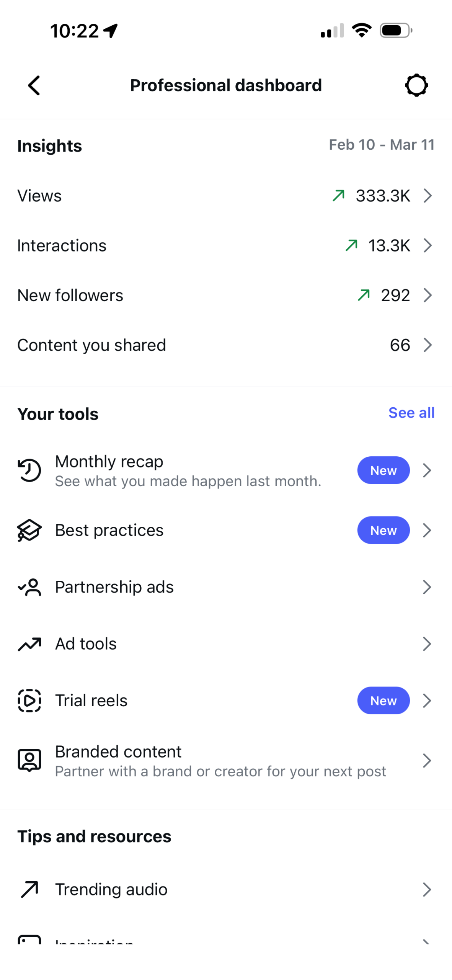Open the Partnership ads chevron

(427, 587)
